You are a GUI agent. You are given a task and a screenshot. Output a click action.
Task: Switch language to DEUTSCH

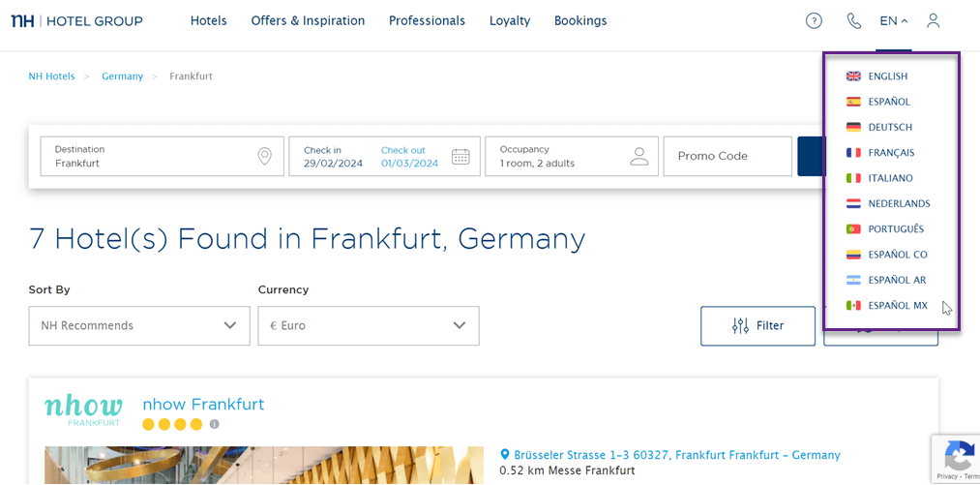[x=891, y=127]
